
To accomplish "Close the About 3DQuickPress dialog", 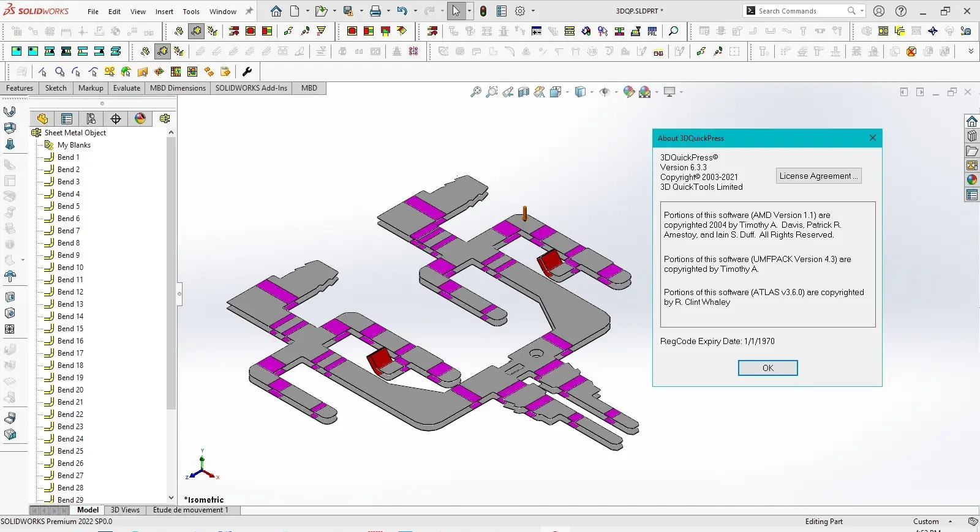I will [873, 138].
